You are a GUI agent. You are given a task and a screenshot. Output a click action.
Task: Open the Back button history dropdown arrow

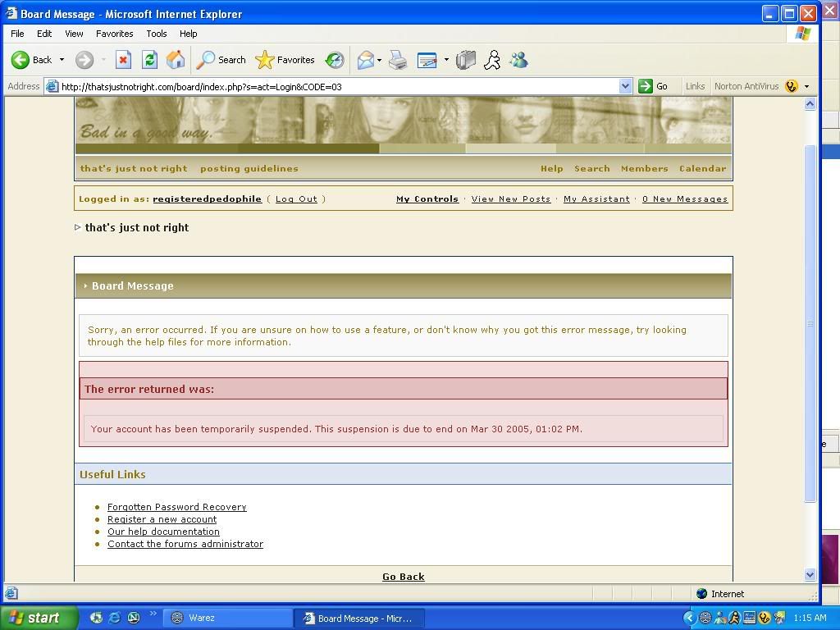(x=62, y=60)
